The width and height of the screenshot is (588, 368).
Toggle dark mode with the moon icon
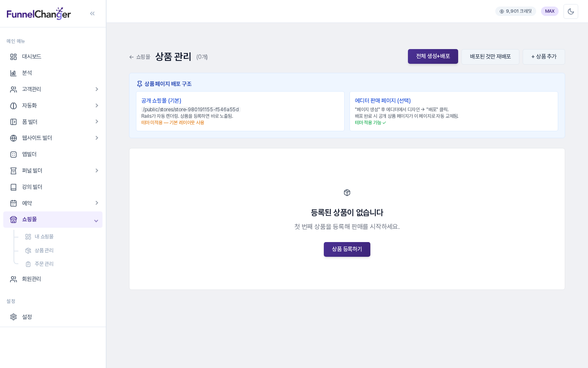[x=571, y=11]
